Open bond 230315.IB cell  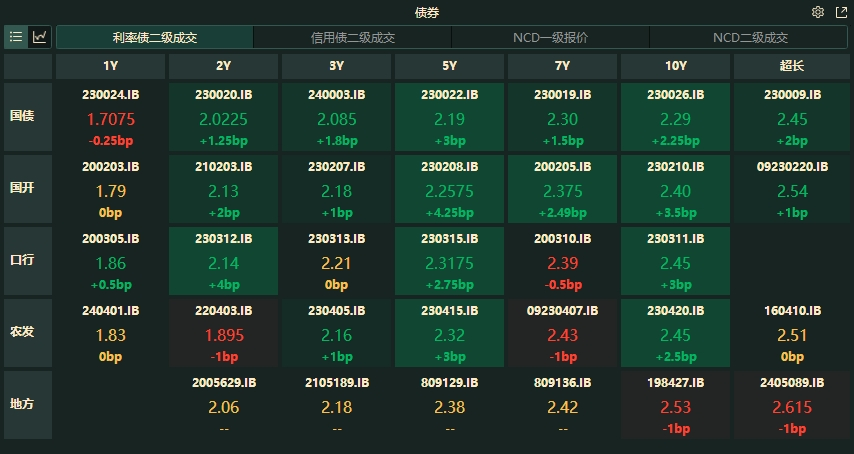click(x=449, y=261)
